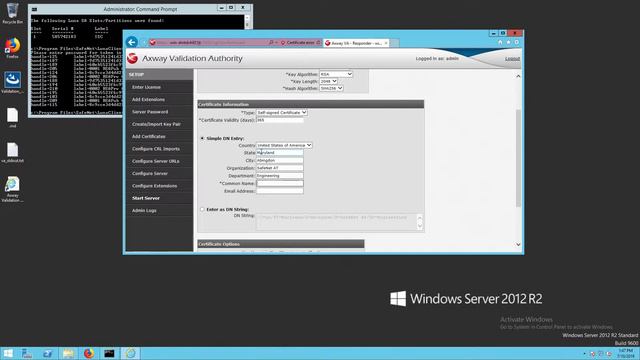Click the Certificate Information section header
This screenshot has height=360, width=640.
[311, 104]
